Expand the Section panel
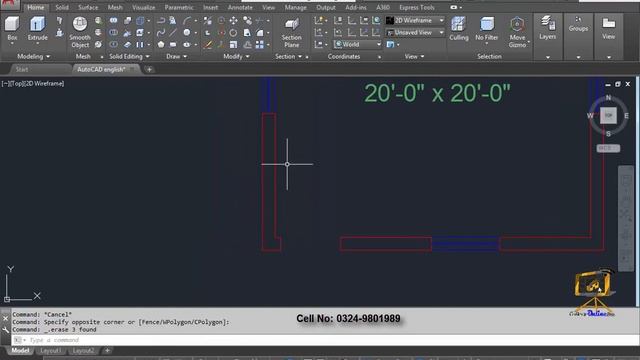Image resolution: width=640 pixels, height=360 pixels. [x=289, y=56]
